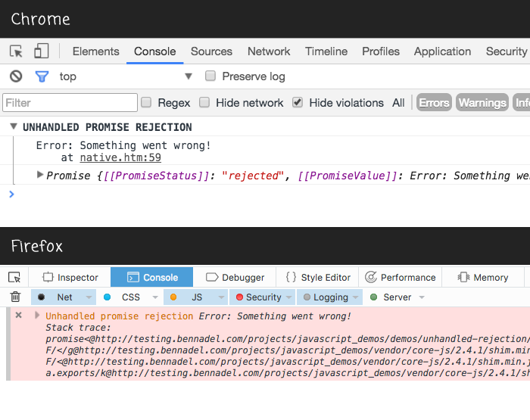Open Firefox Performance tab
Image resolution: width=530 pixels, height=420 pixels.
click(401, 278)
